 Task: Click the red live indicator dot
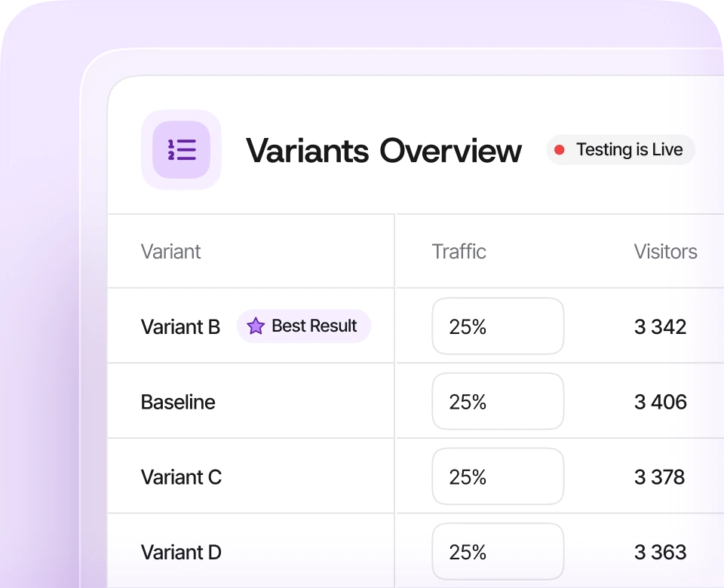(559, 149)
